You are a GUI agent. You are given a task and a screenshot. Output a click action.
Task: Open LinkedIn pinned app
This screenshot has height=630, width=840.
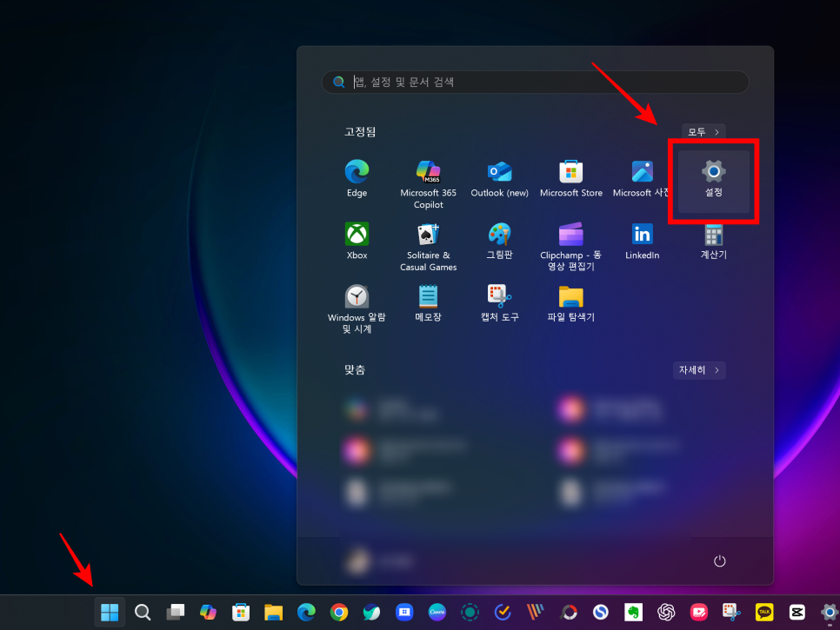click(x=642, y=242)
